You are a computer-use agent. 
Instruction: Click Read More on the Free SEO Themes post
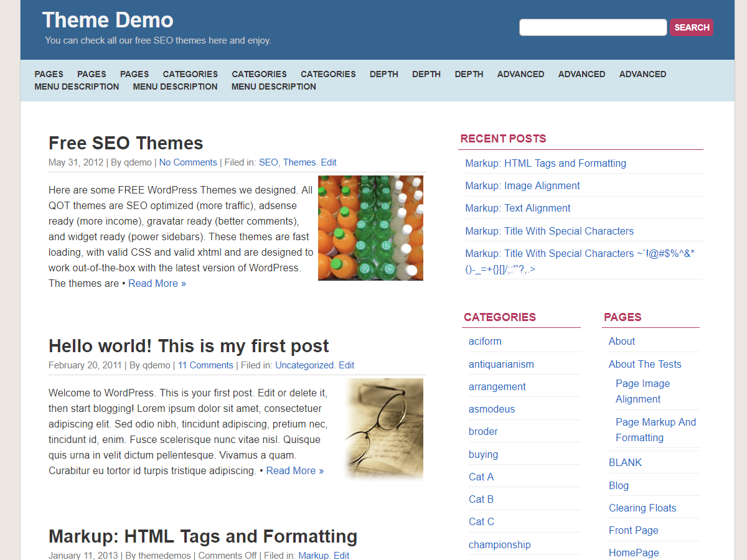pyautogui.click(x=157, y=283)
